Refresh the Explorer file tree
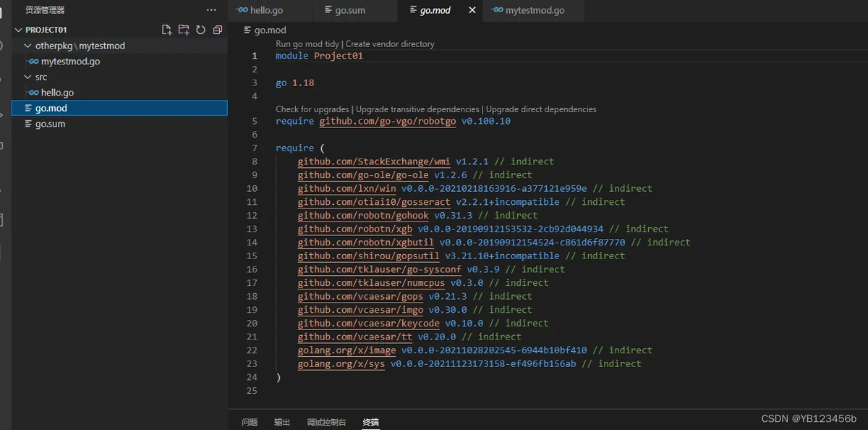Screen dimensions: 868x430 [200, 30]
